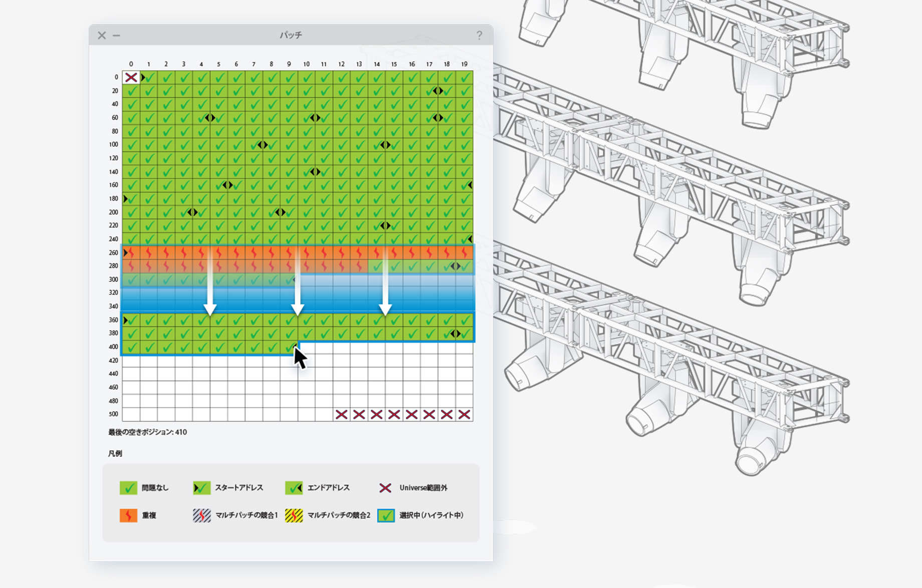Select the green check cell at row 40, column 3
Viewport: 922px width, 588px height.
tap(184, 105)
